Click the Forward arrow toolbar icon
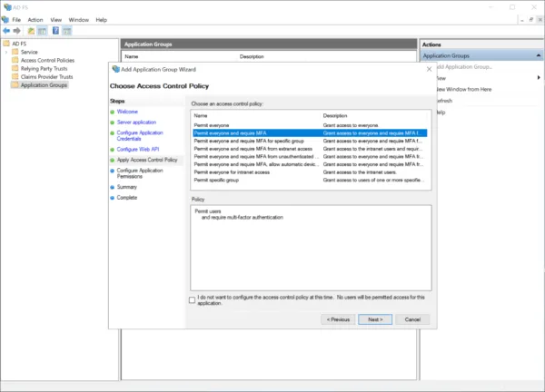Image resolution: width=545 pixels, height=392 pixels. pos(16,31)
